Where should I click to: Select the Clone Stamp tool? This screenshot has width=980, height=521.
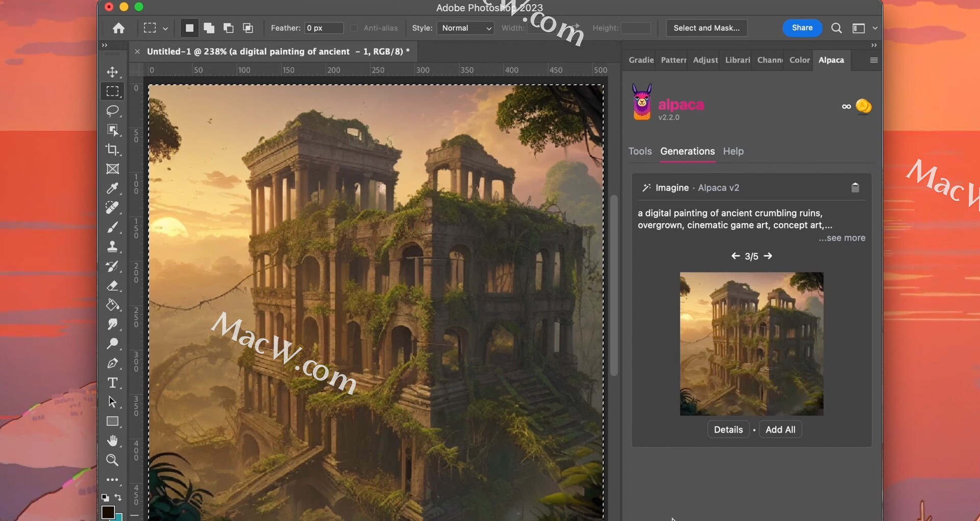[x=112, y=247]
